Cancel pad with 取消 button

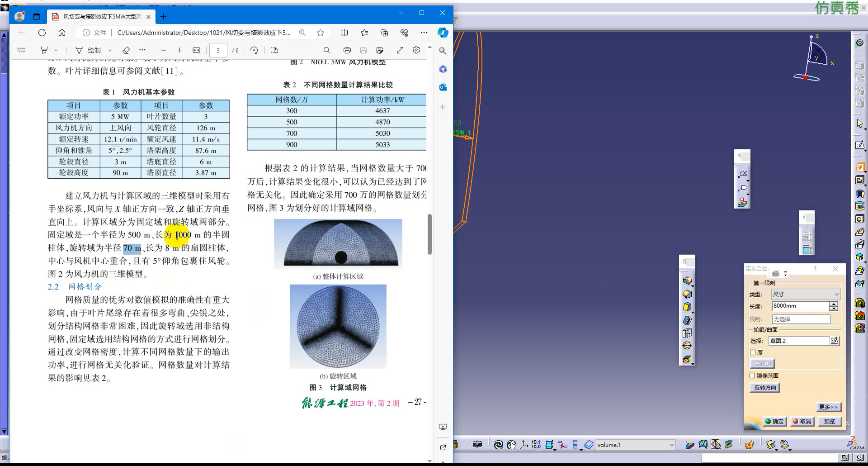[x=802, y=421]
